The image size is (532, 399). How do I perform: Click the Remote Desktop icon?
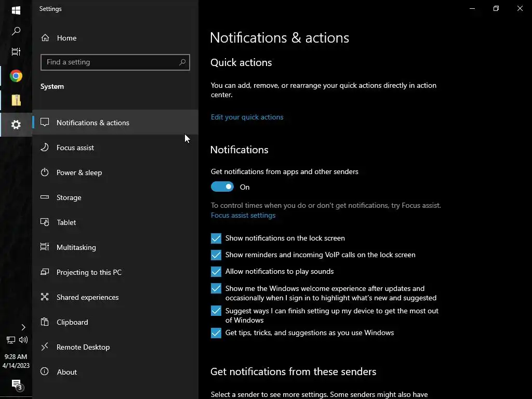[x=45, y=347]
